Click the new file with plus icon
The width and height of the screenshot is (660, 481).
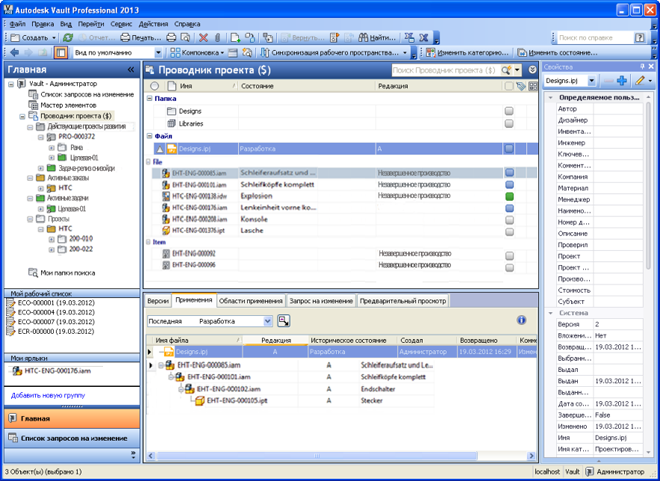pos(235,38)
